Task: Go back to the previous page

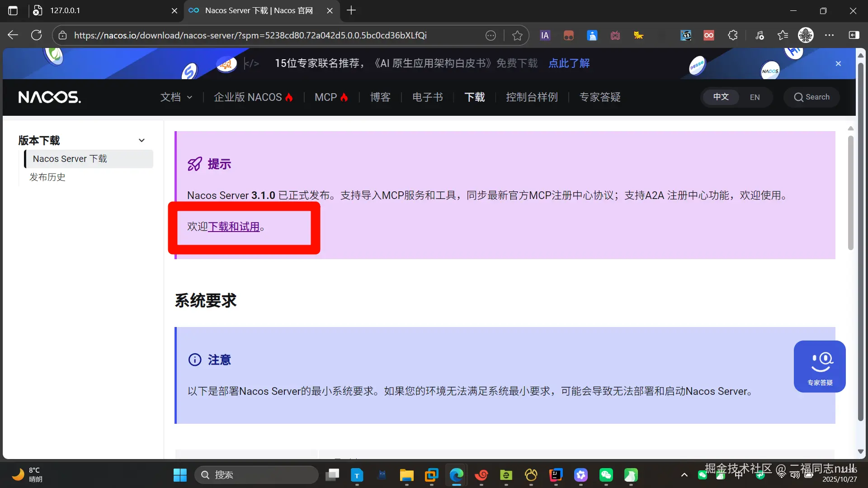Action: point(13,35)
